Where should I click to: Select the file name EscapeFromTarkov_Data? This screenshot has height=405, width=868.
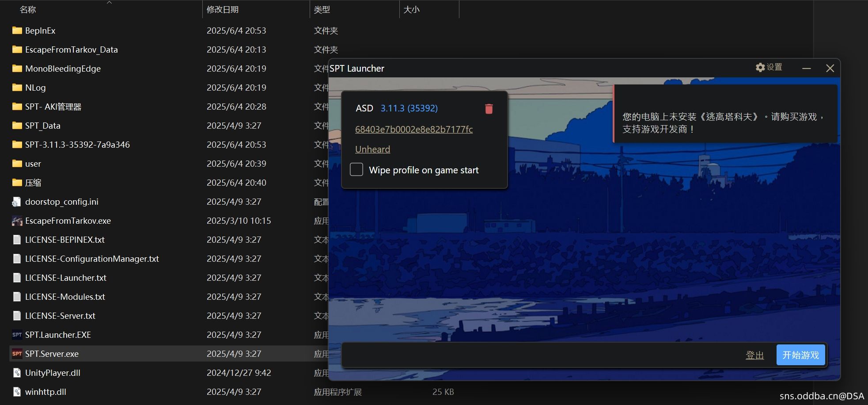72,50
